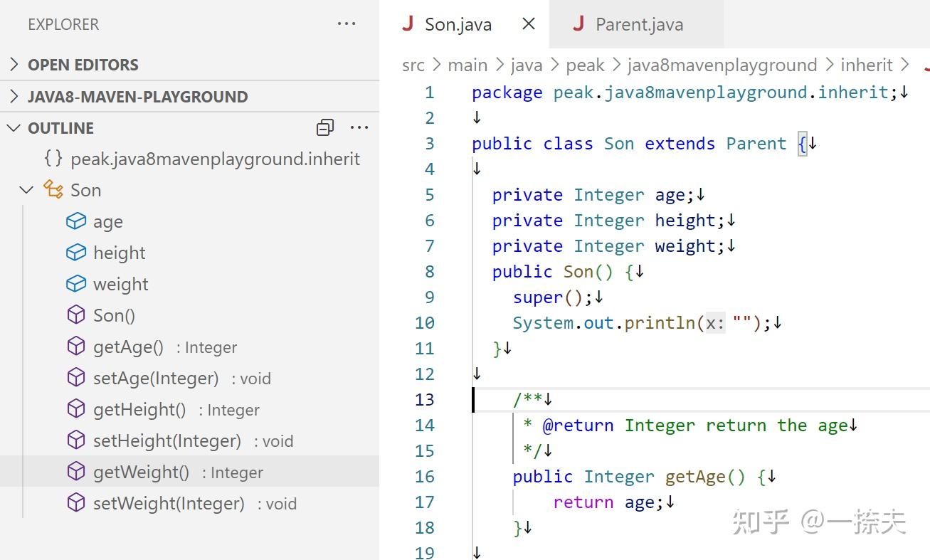
Task: Click field icon next to age
Action: point(75,221)
